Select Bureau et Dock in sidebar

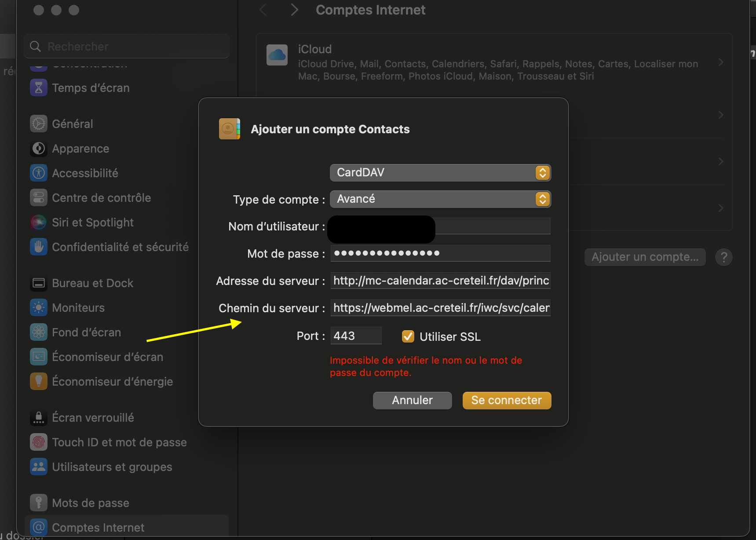click(126, 283)
